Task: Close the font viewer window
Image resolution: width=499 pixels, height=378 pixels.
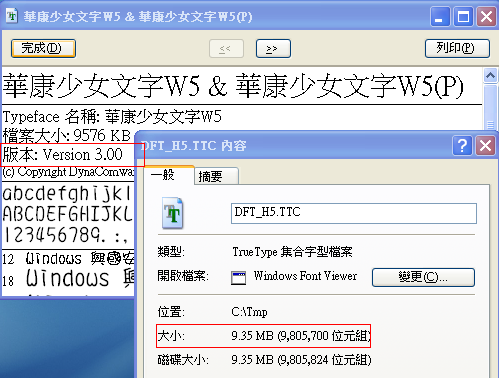Action: (x=486, y=16)
